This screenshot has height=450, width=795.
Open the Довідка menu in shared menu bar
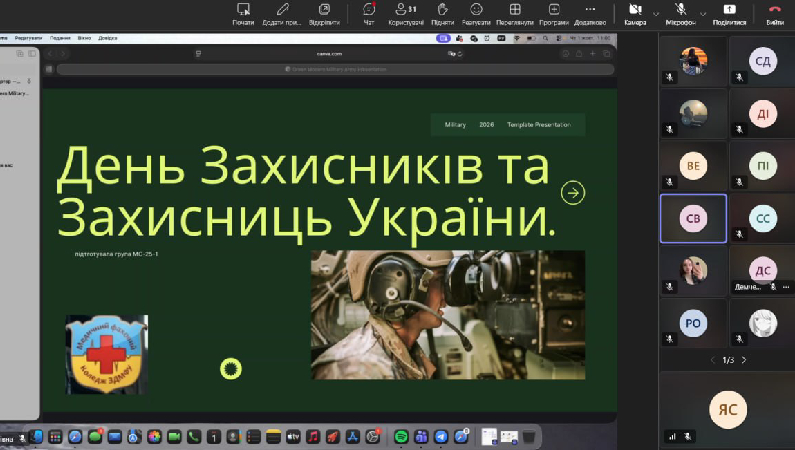pos(107,38)
